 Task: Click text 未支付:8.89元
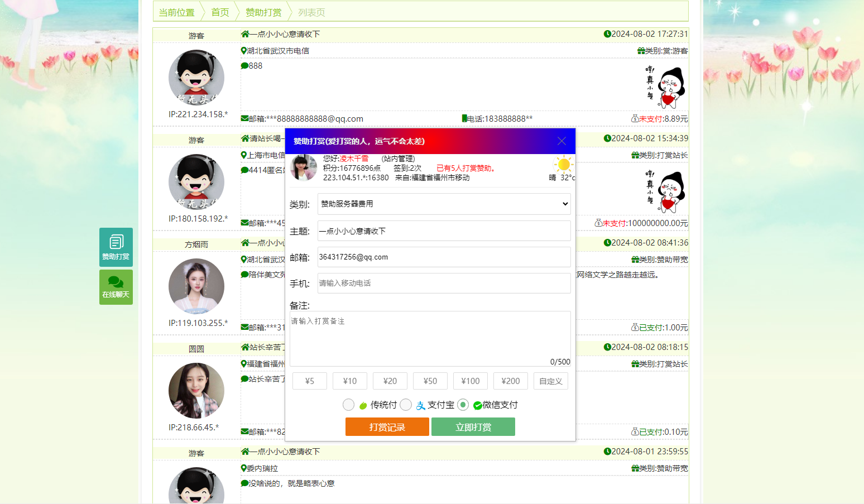(663, 119)
